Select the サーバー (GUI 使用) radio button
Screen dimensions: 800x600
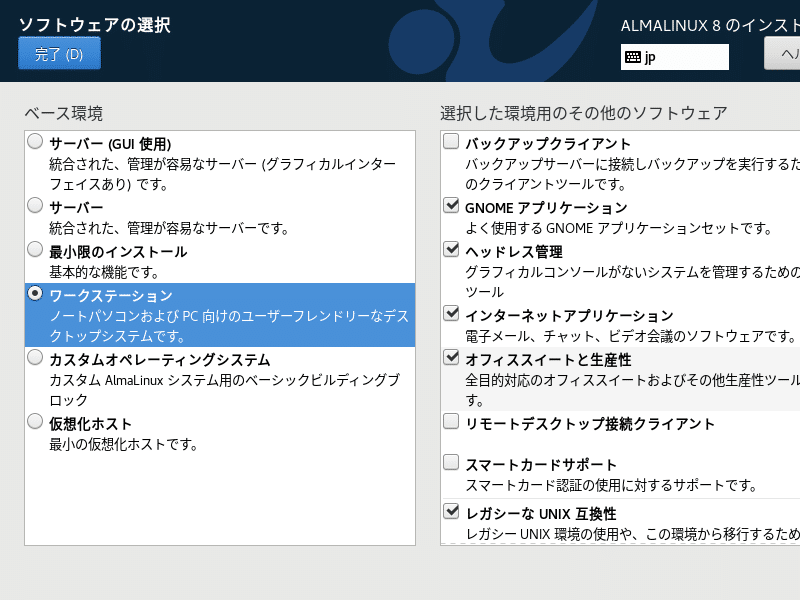click(x=35, y=141)
